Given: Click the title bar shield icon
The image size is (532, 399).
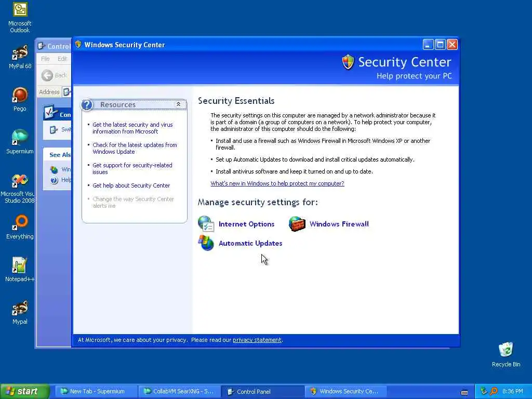Looking at the screenshot, I should 78,45.
